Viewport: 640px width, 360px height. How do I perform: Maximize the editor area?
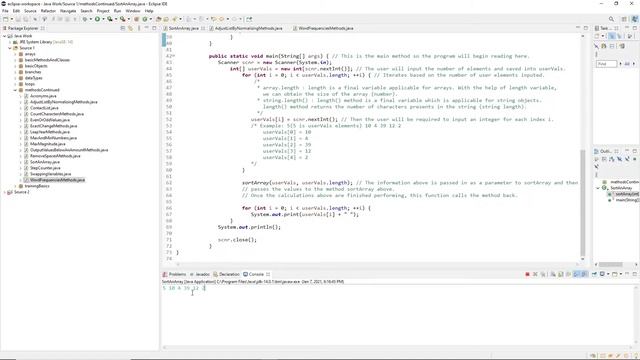[586, 28]
